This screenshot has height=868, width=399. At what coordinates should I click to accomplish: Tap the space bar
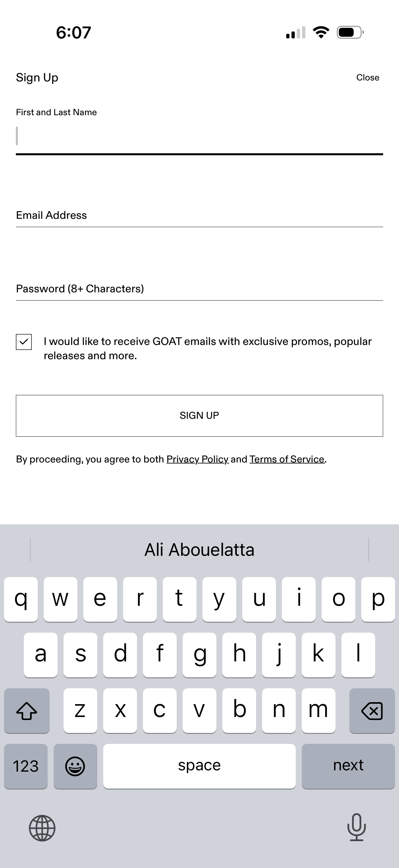(x=199, y=766)
